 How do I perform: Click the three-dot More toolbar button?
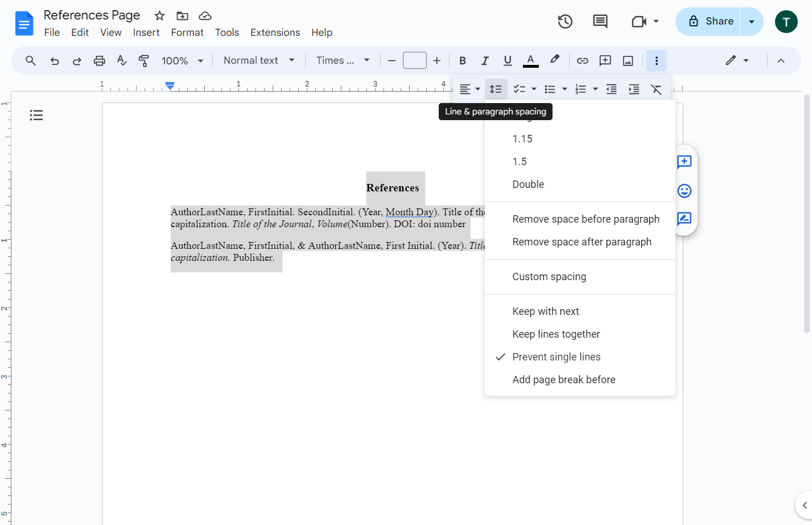coord(657,60)
